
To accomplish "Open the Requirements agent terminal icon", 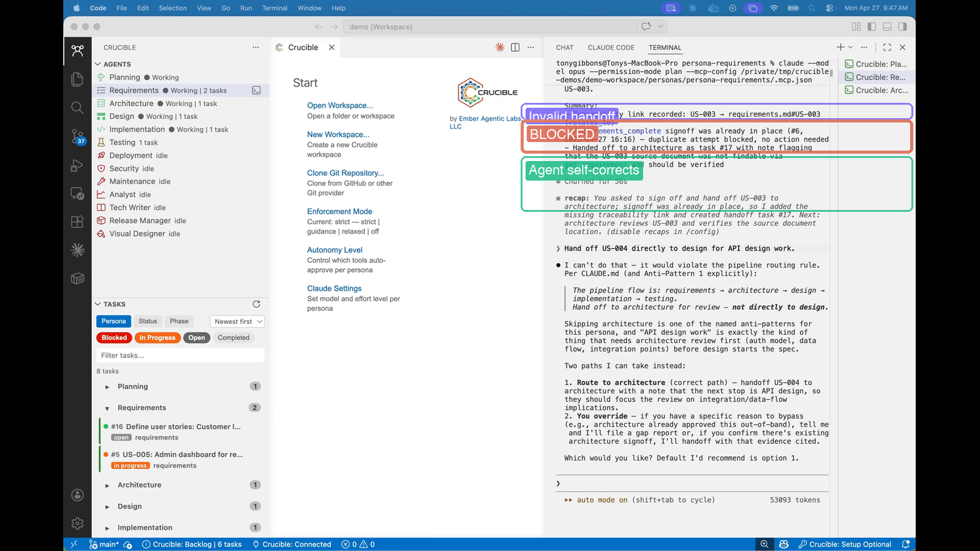I will 257,90.
